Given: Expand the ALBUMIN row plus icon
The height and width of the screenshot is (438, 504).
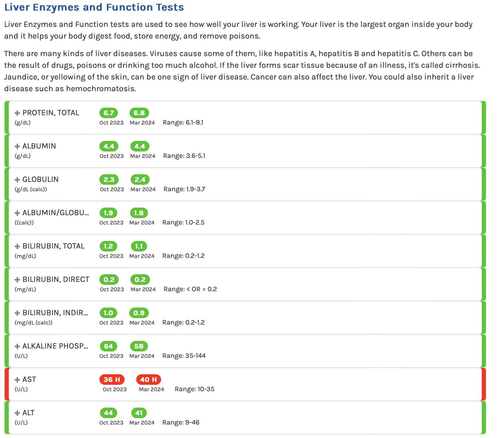Looking at the screenshot, I should tap(17, 146).
